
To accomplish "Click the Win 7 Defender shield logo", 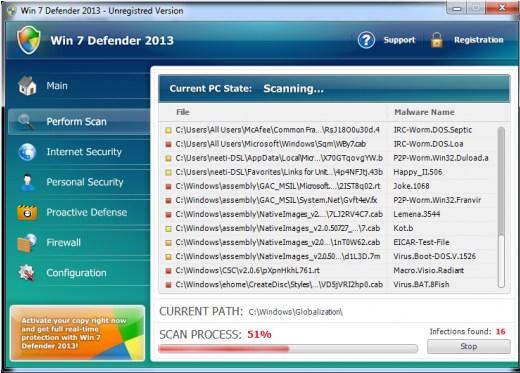I will (29, 40).
